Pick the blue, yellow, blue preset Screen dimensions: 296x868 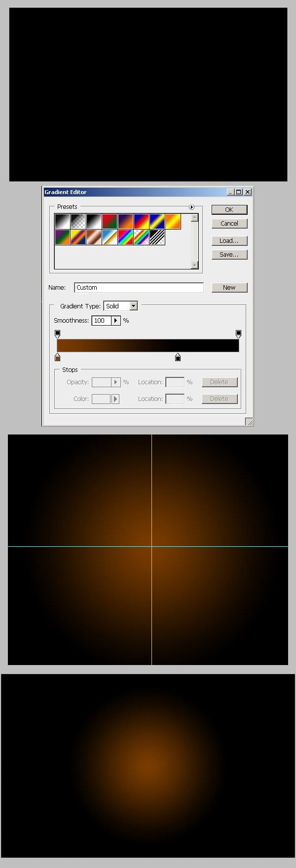[157, 222]
